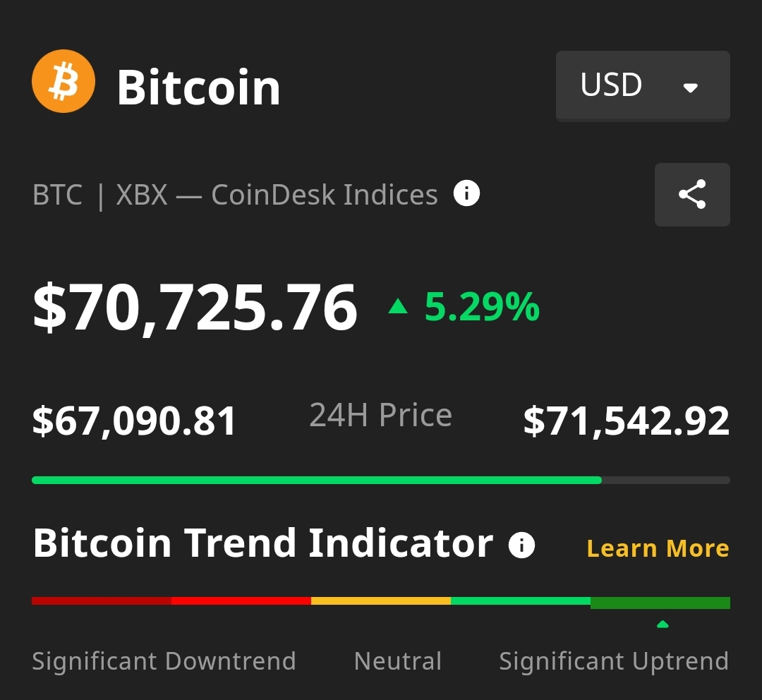The image size is (762, 700).
Task: Click info icon next to Bitcoin Trend Indicator
Action: (x=522, y=545)
